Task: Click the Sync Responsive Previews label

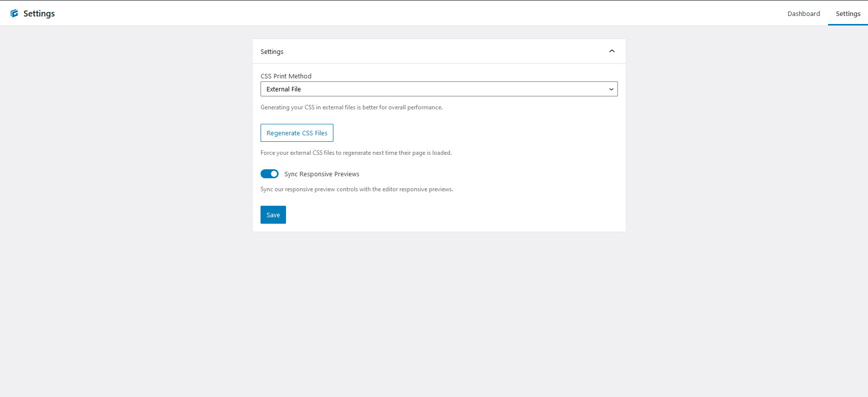Action: point(322,174)
